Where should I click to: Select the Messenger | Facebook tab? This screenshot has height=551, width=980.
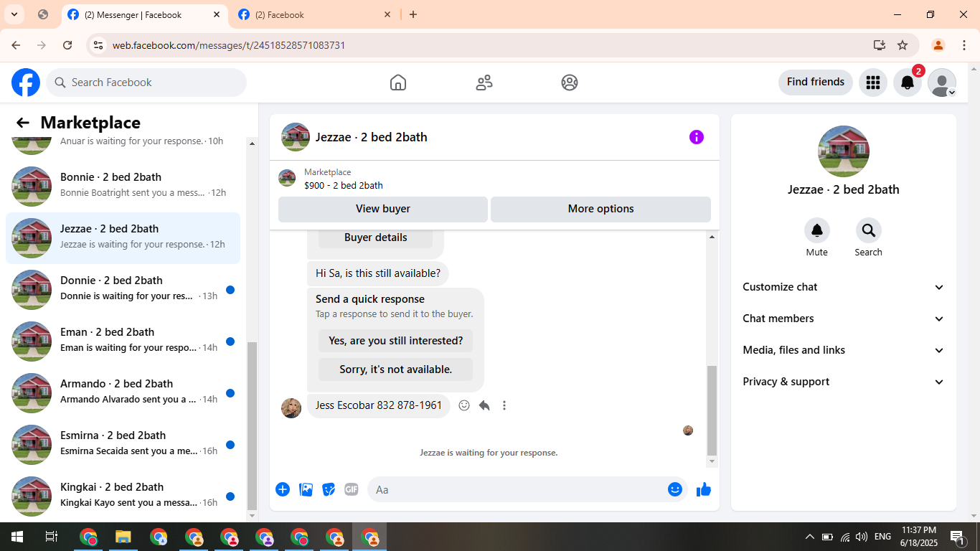[x=143, y=15]
